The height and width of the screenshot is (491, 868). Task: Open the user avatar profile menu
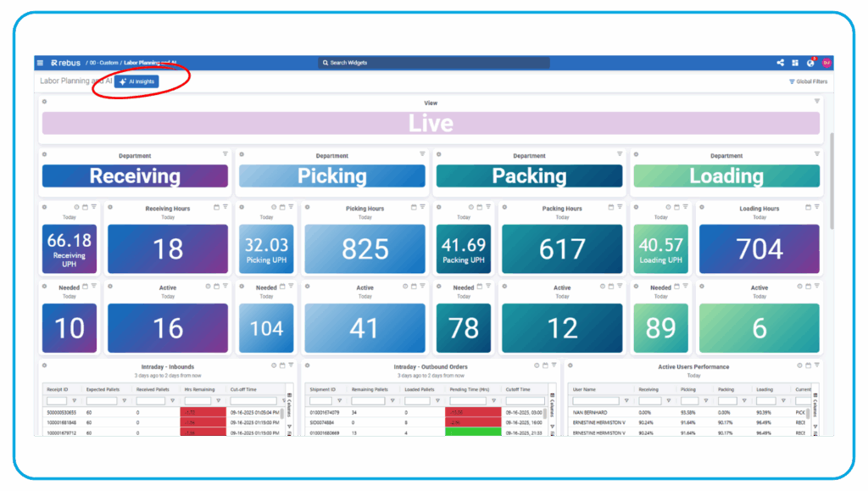pos(826,63)
